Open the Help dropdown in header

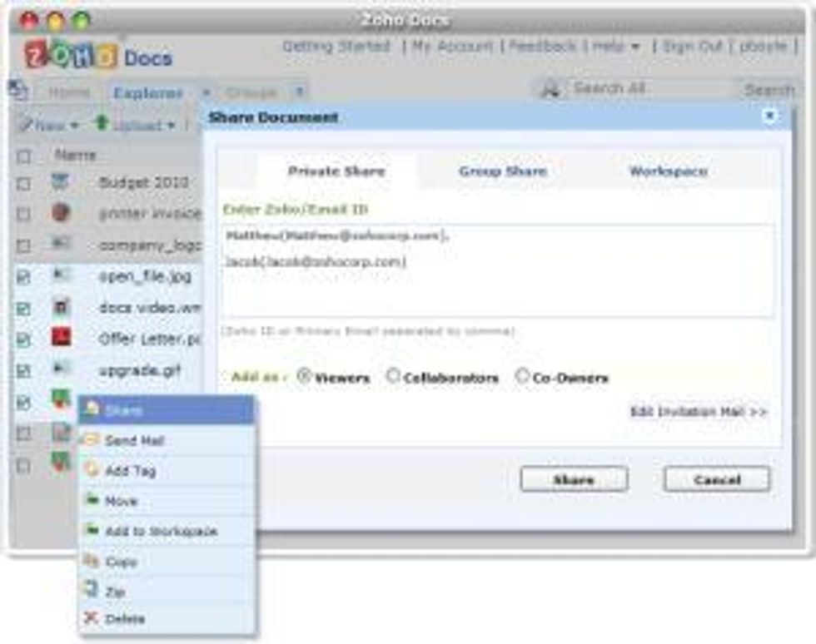tap(616, 47)
